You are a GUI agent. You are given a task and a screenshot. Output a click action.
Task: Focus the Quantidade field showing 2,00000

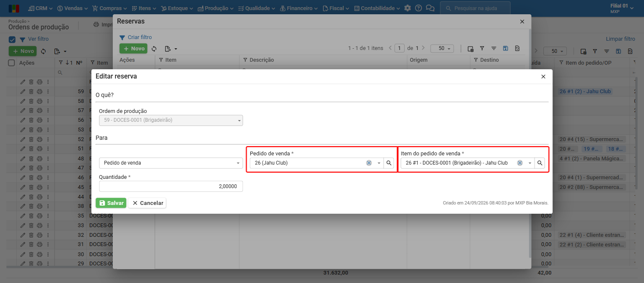pyautogui.click(x=171, y=186)
